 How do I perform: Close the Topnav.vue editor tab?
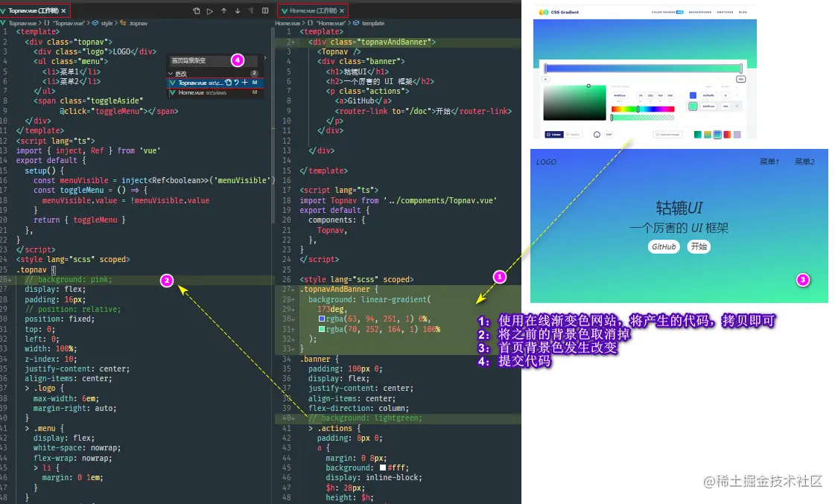pos(63,10)
